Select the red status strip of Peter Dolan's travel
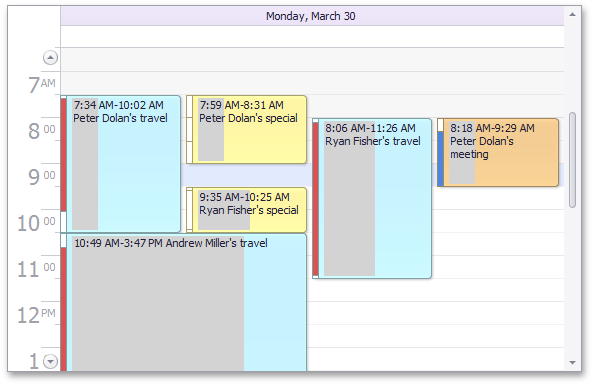The width and height of the screenshot is (595, 387). pyautogui.click(x=63, y=155)
